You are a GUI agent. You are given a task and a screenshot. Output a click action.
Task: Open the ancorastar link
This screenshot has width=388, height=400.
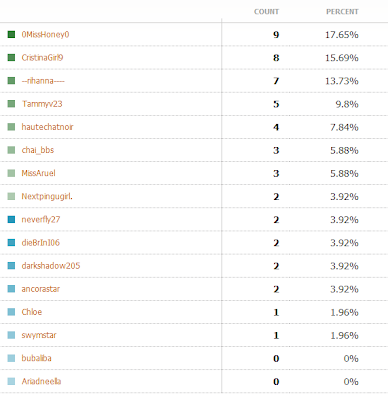(41, 289)
